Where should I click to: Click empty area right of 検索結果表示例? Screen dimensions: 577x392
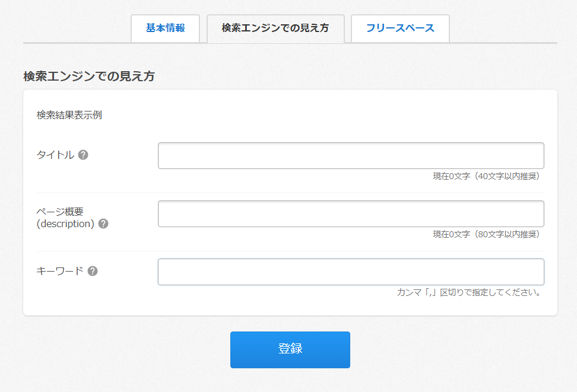(x=326, y=115)
